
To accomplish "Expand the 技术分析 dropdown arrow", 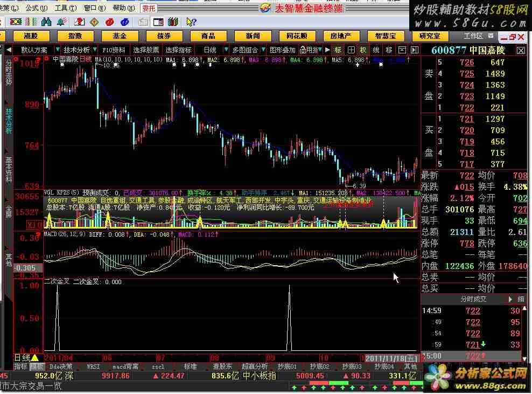I will point(95,50).
